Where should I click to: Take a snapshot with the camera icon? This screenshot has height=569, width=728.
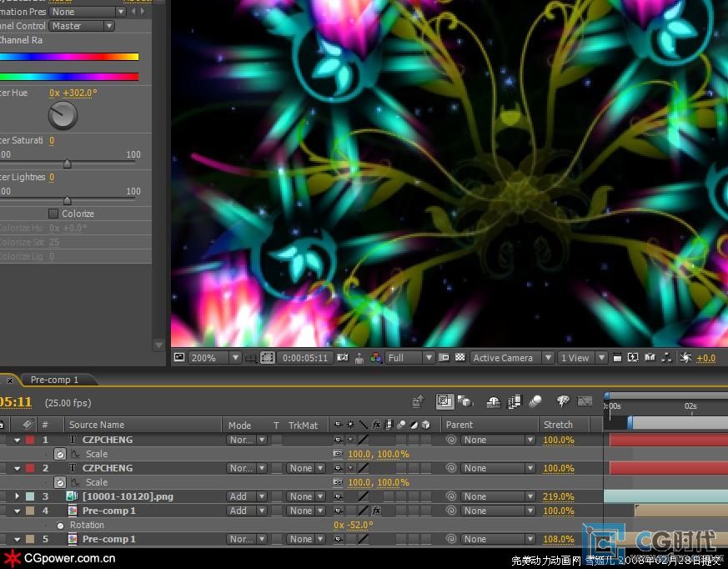tap(343, 357)
